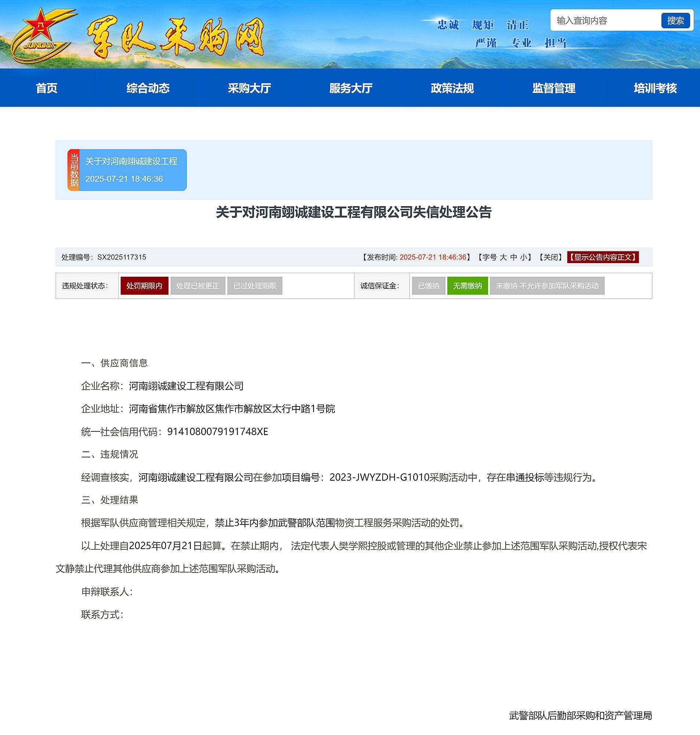700x735 pixels.
Task: Open the 培训考核 menu item
Action: 656,88
